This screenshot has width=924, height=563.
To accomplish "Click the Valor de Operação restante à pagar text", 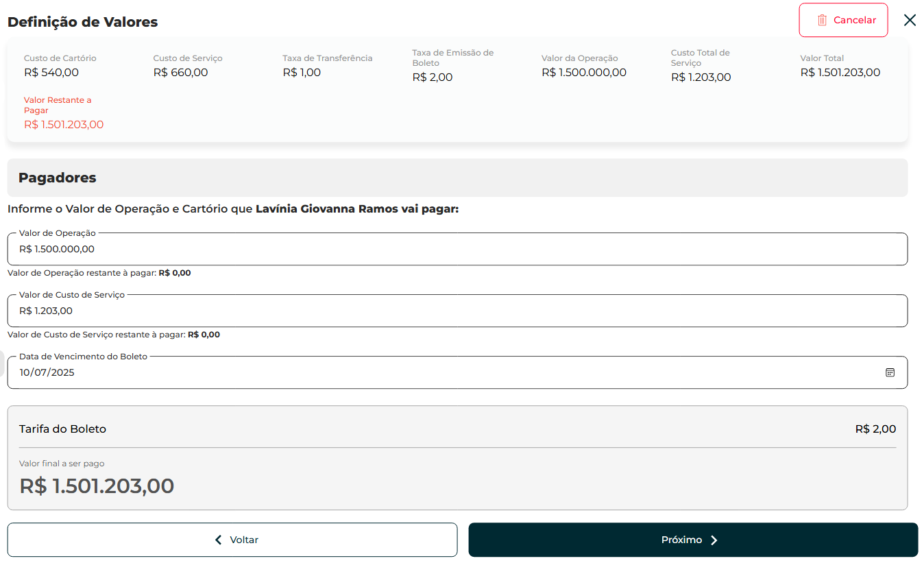I will pos(99,273).
